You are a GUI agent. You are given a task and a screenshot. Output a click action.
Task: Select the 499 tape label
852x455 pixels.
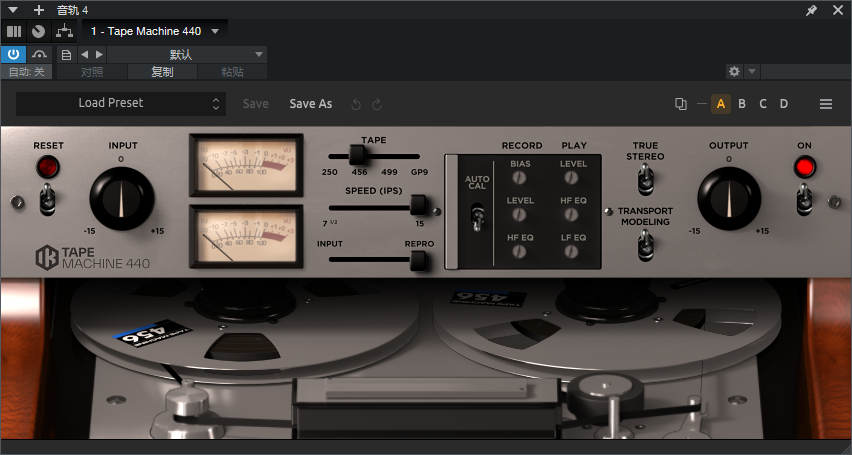389,172
